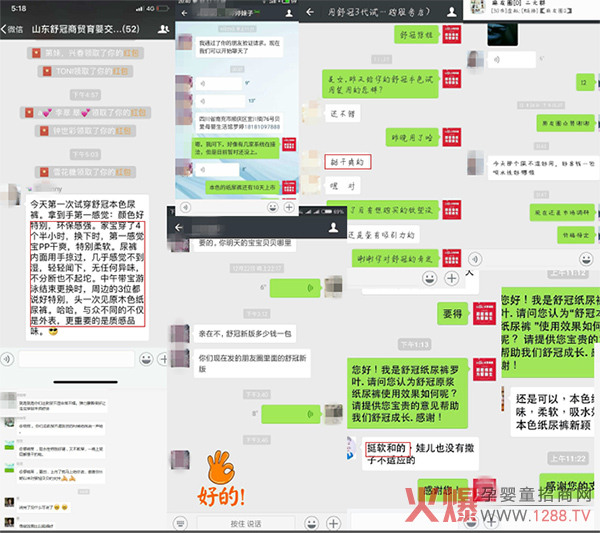Tap plus icon right of 按住 说话 bar

tap(333, 523)
